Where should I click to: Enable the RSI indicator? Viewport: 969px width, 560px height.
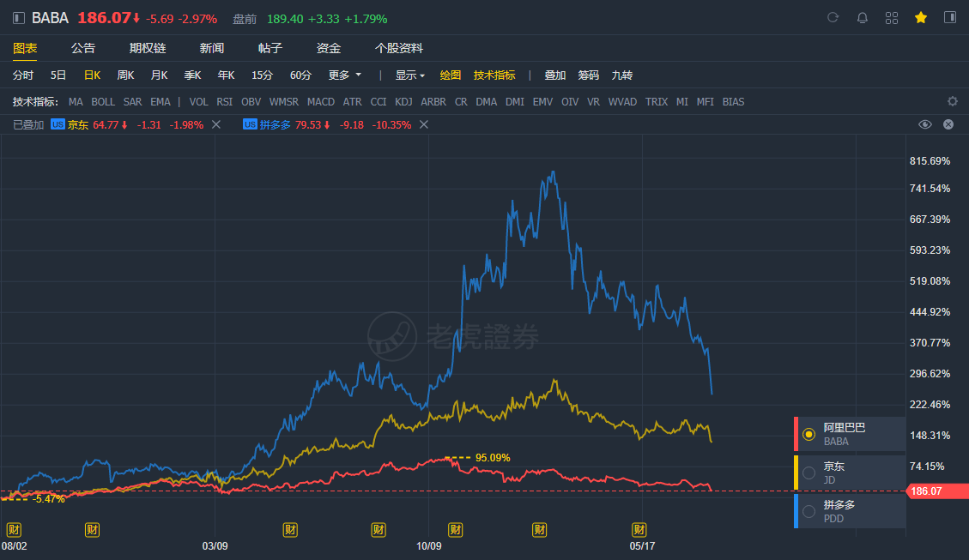tap(224, 102)
